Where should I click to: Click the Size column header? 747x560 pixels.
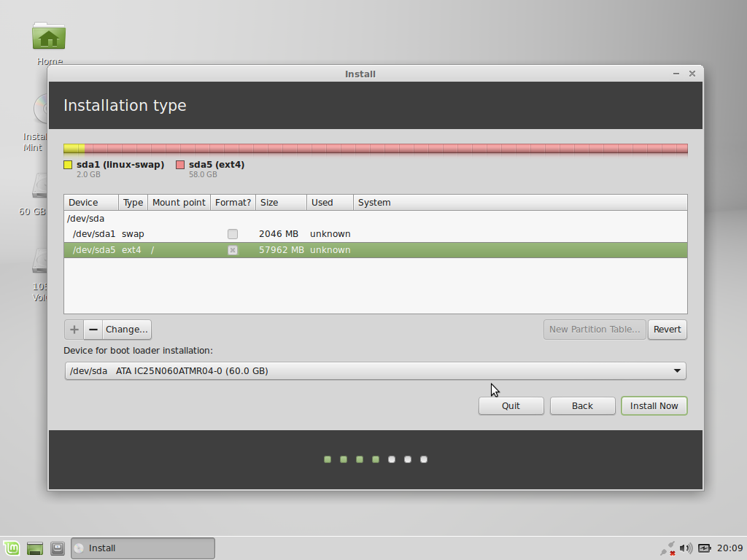(x=281, y=203)
